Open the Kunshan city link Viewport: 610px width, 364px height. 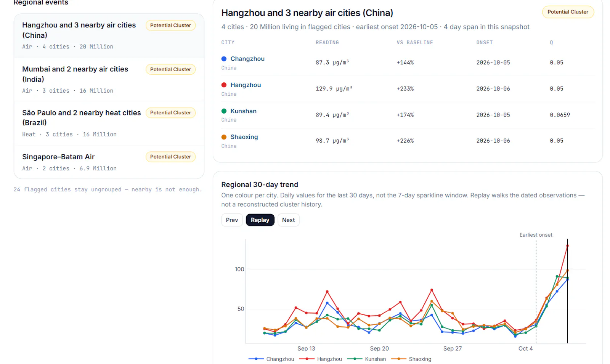pyautogui.click(x=243, y=111)
